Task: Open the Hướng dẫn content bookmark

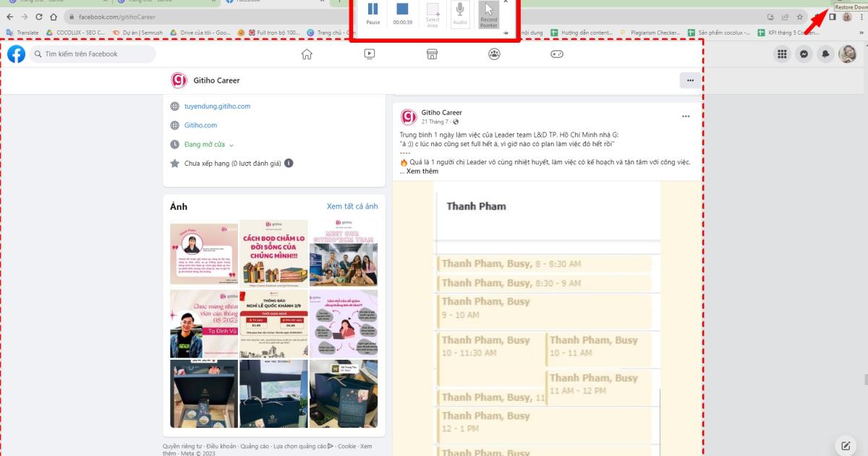Action: 581,33
